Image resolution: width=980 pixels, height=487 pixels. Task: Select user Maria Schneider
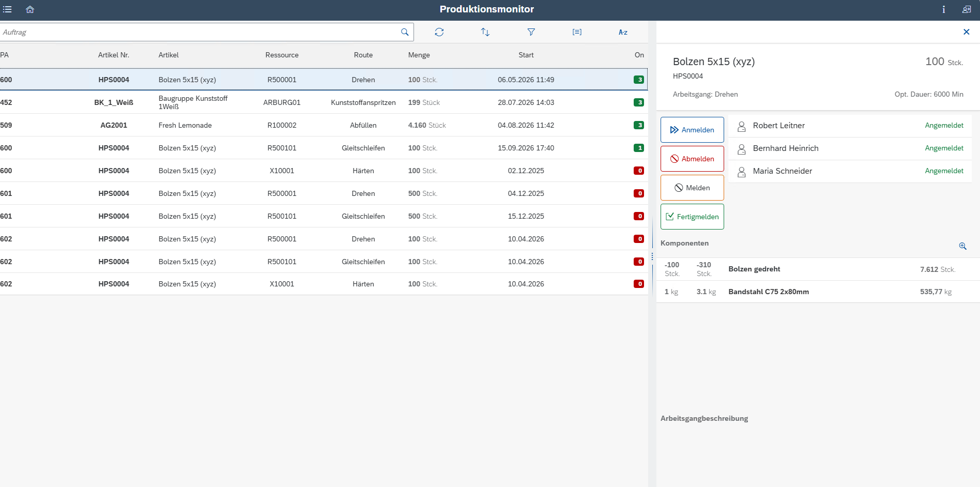[x=850, y=171]
